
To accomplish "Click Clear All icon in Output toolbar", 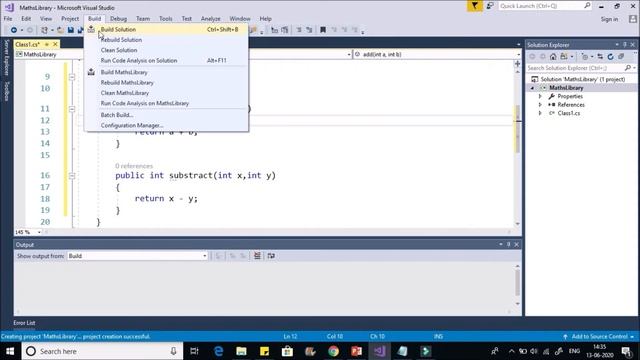I will pyautogui.click(x=257, y=256).
